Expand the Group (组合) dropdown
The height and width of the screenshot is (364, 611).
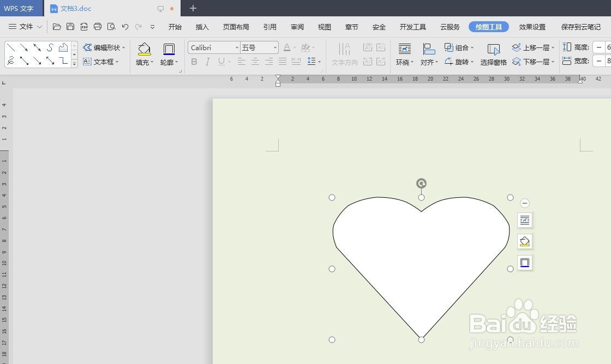[x=472, y=47]
